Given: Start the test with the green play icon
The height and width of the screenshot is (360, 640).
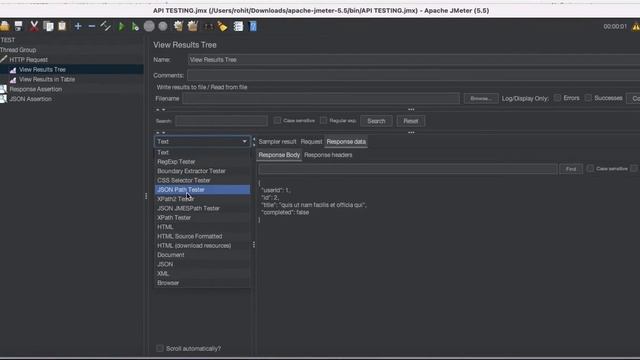Looking at the screenshot, I should pos(121,27).
